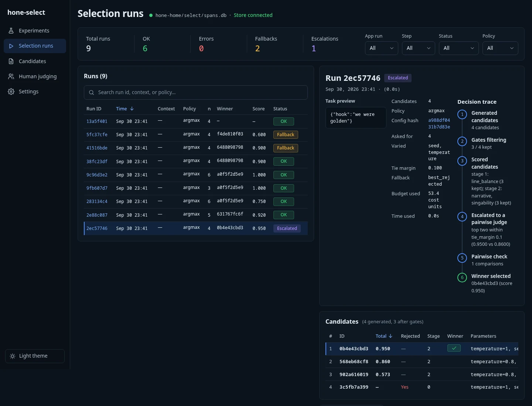Sort runs by the Score column header
The height and width of the screenshot is (406, 532).
tap(259, 109)
